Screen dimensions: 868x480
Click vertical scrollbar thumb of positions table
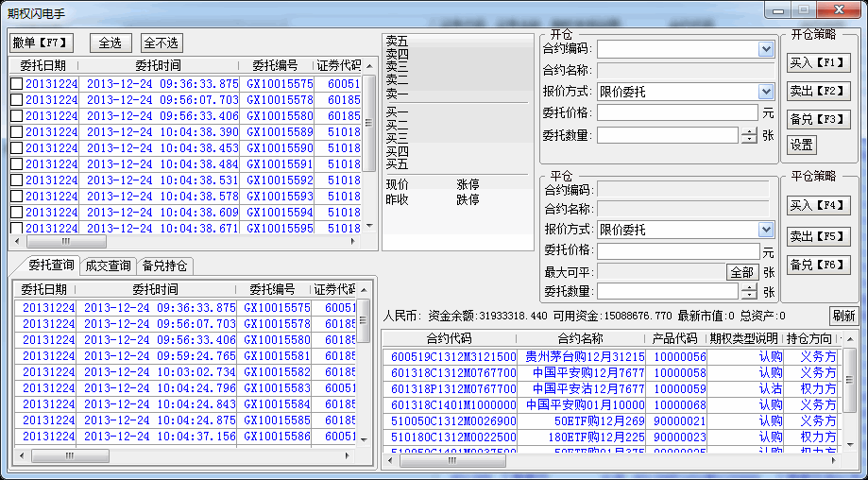[x=850, y=380]
